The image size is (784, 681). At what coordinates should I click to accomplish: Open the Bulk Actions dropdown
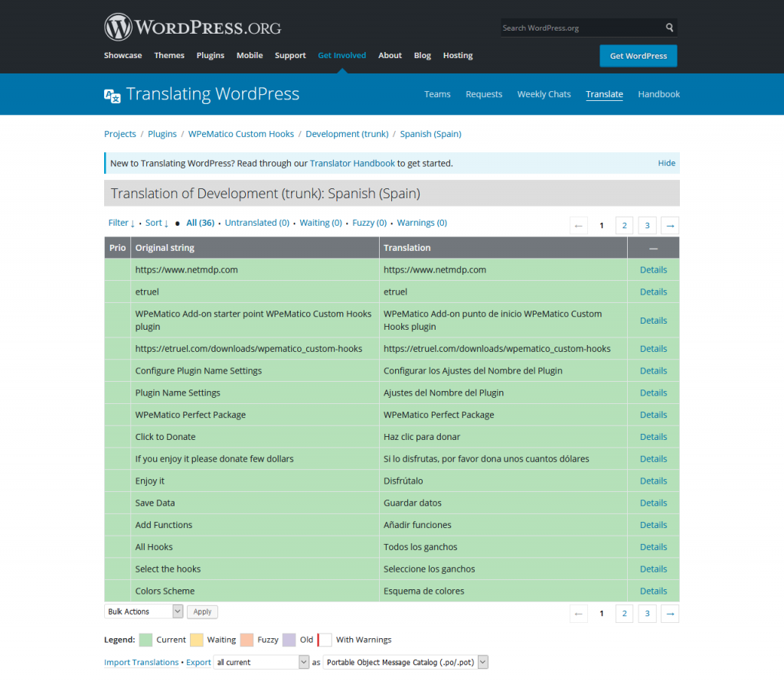[143, 611]
